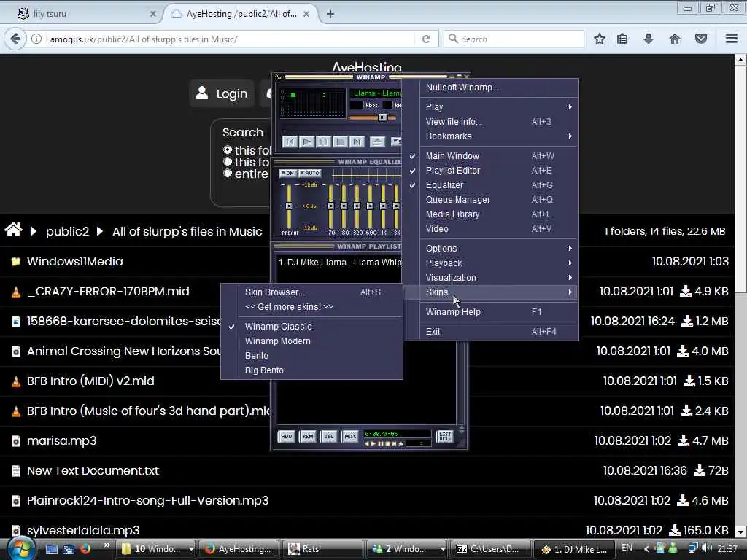Toggle the Main Window menu checkbox
The height and width of the screenshot is (560, 747).
(491, 156)
